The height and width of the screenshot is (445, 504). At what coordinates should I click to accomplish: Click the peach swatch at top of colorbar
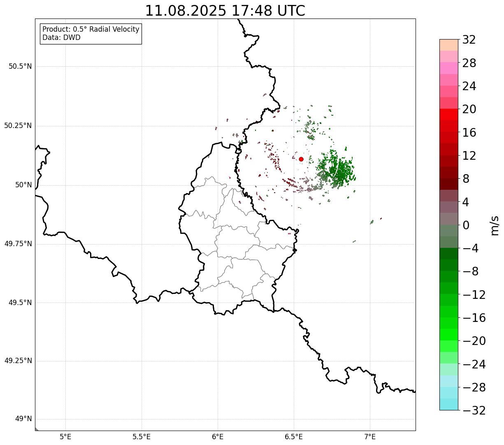[x=448, y=45]
